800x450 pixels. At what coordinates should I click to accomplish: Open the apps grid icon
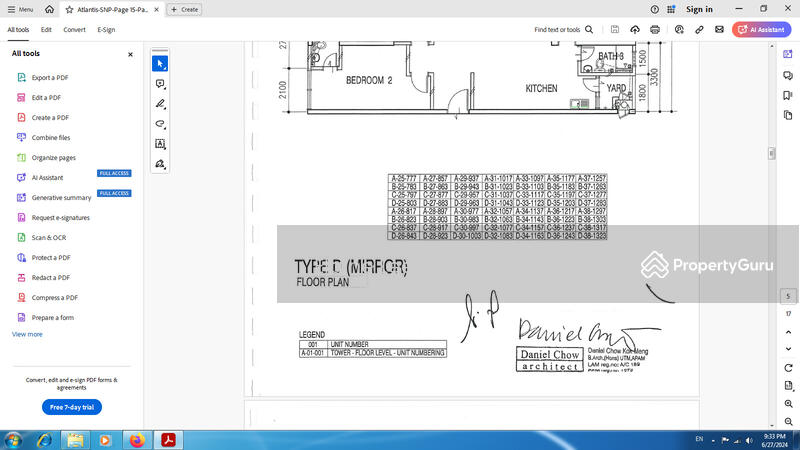(x=671, y=9)
